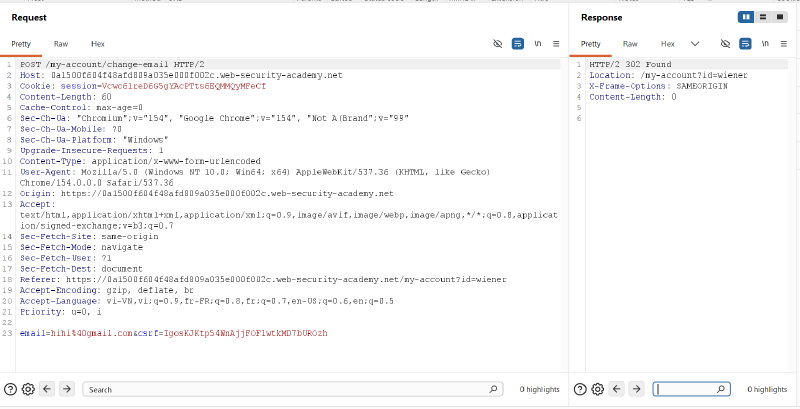Click Sec-Fetch-Site: same-origin line

[x=89, y=237]
